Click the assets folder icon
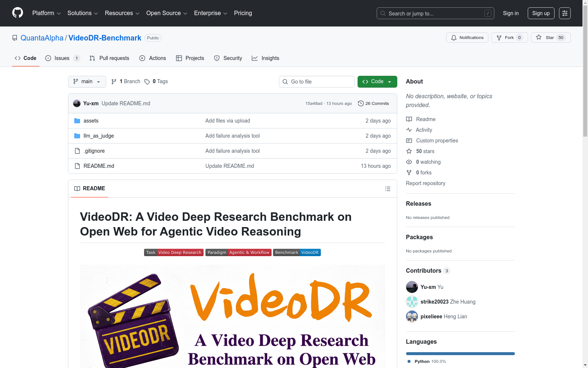Viewport: 588px width, 368px height. point(77,121)
